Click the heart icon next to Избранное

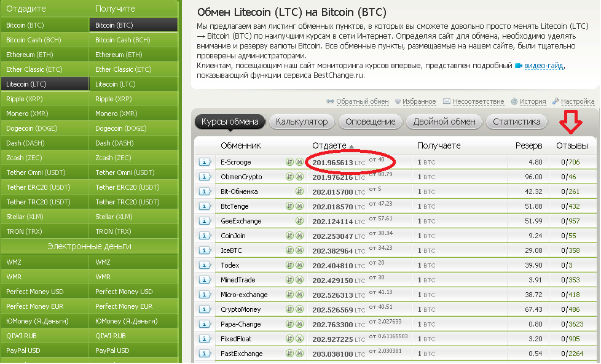398,101
